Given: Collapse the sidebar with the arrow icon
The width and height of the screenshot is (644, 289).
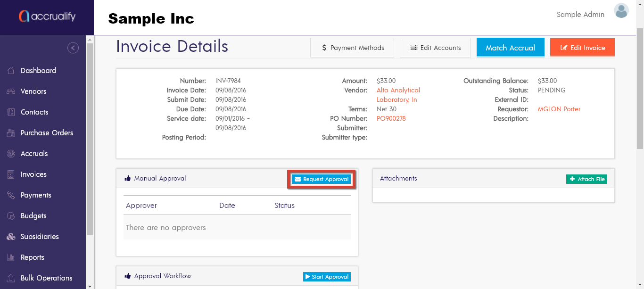Looking at the screenshot, I should (x=73, y=48).
